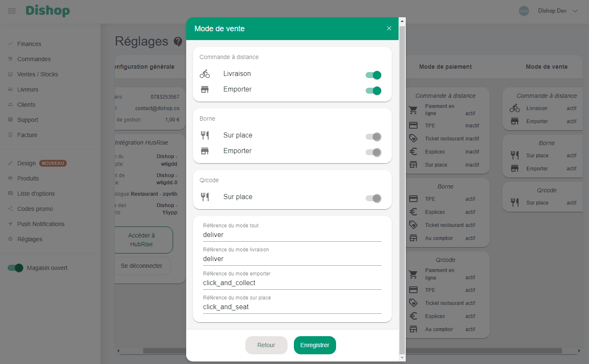Click the Codes promo share icon in sidebar

(x=10, y=209)
